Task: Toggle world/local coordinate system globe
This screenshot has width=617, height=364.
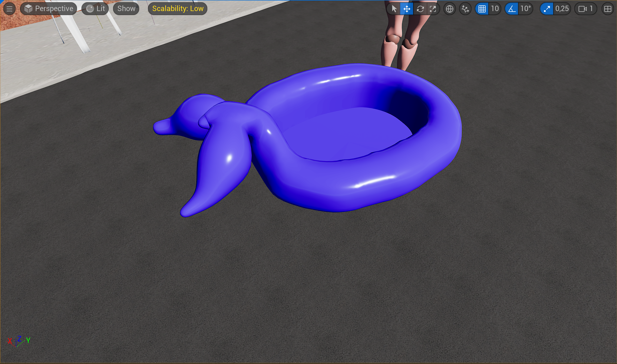Action: coord(449,9)
